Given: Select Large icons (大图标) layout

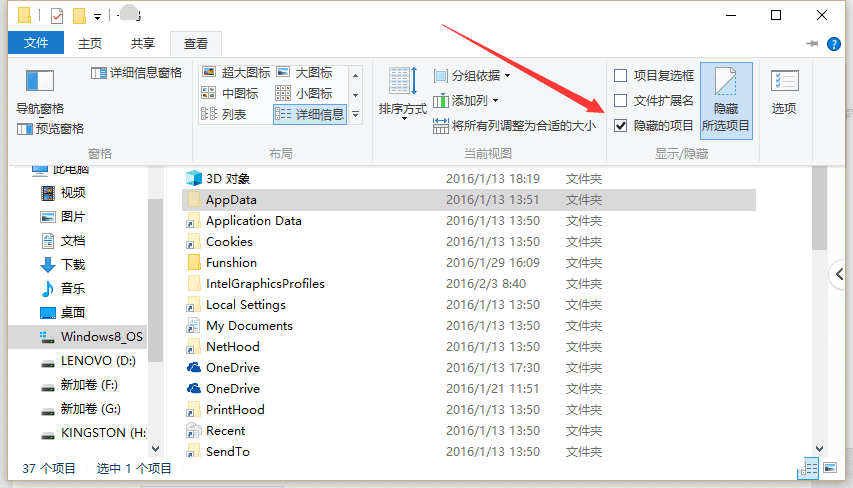Looking at the screenshot, I should [x=305, y=72].
